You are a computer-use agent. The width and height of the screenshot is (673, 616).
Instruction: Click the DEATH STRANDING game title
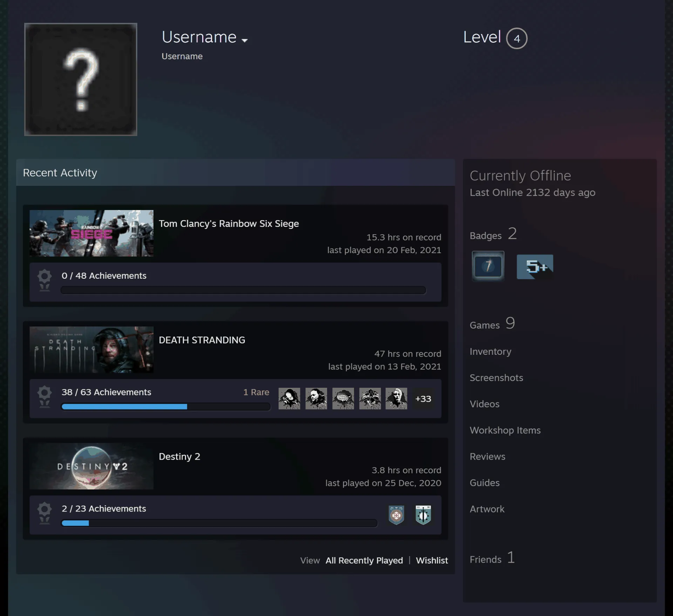(x=202, y=340)
